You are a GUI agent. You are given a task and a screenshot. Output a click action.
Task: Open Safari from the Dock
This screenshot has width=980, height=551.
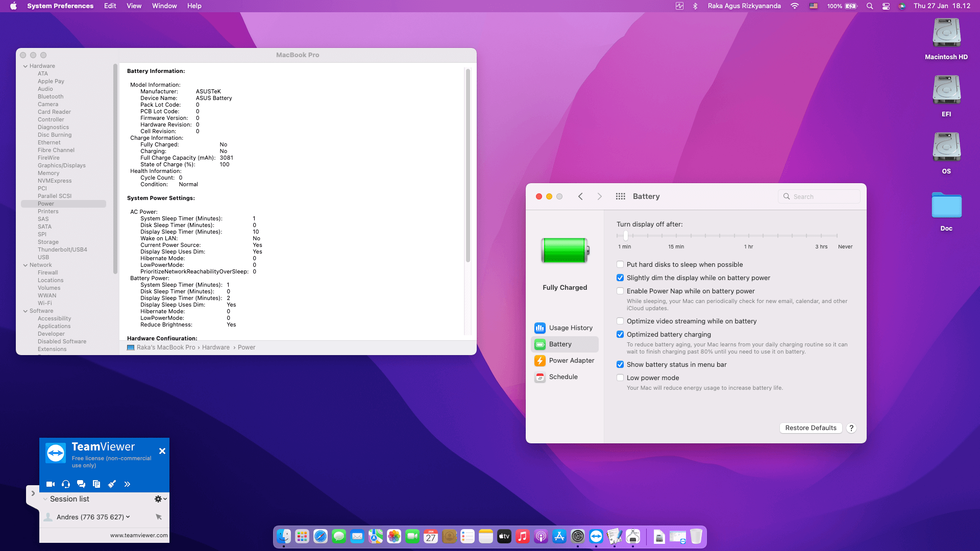(x=321, y=537)
